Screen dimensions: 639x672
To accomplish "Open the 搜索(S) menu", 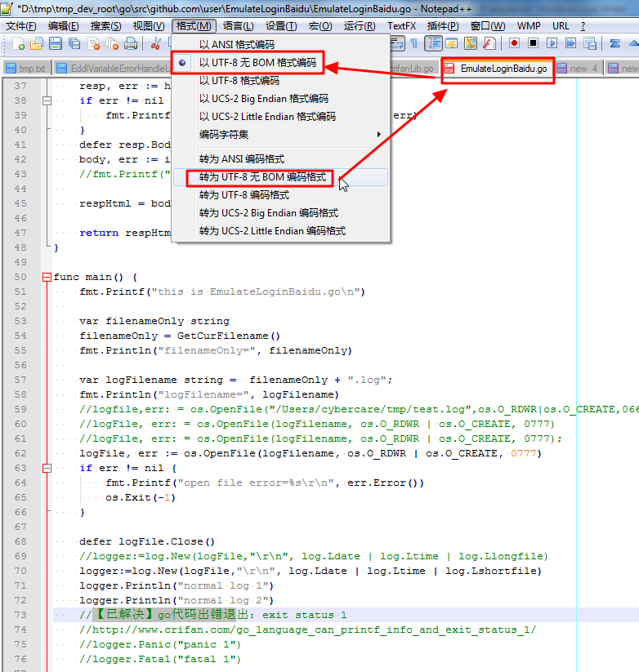I will click(106, 26).
